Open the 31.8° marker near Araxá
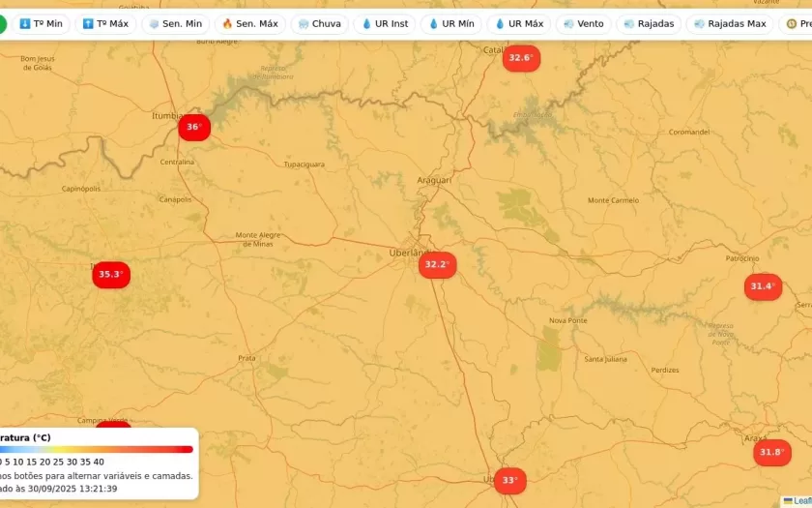 pyautogui.click(x=771, y=453)
